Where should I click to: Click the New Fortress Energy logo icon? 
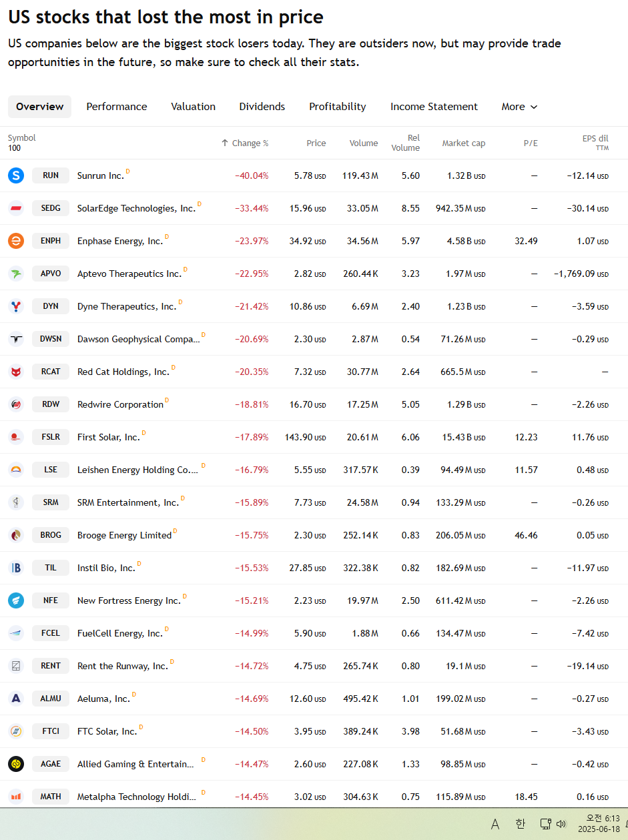(16, 600)
